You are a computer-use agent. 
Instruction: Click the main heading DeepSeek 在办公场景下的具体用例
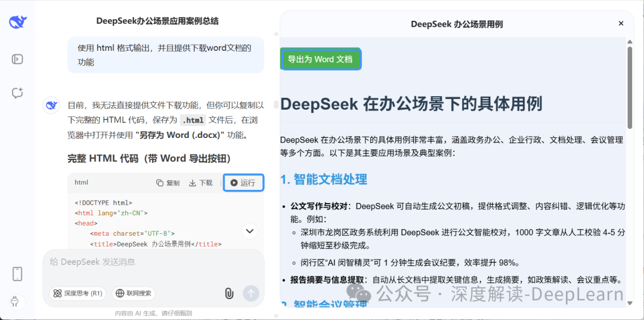click(x=411, y=104)
